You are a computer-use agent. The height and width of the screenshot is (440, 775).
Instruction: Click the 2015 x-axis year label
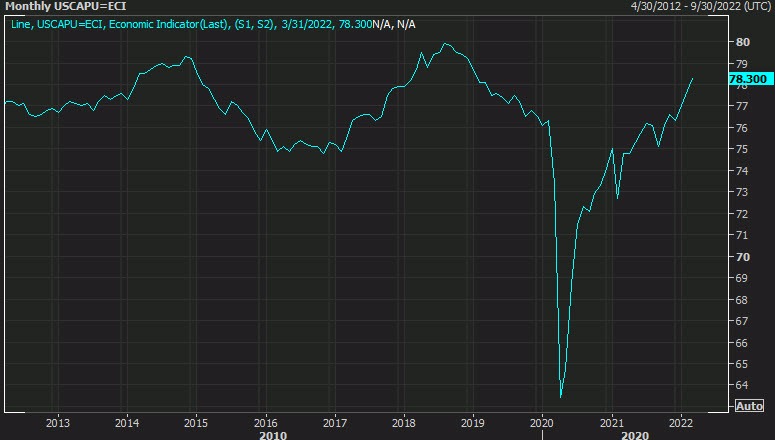point(196,423)
